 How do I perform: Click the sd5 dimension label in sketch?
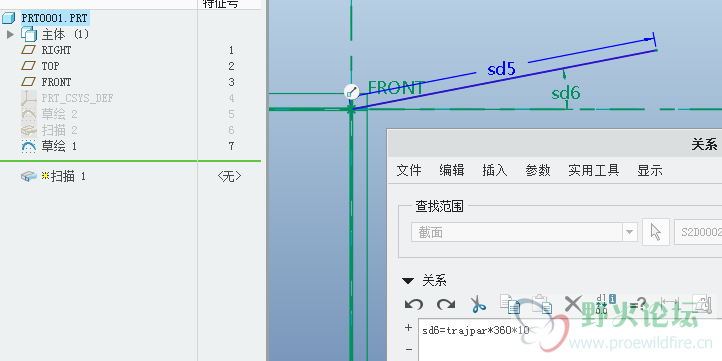click(501, 70)
